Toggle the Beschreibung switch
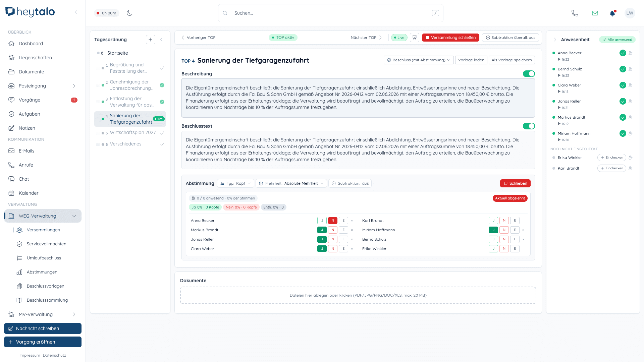Image resolution: width=644 pixels, height=362 pixels. click(529, 74)
